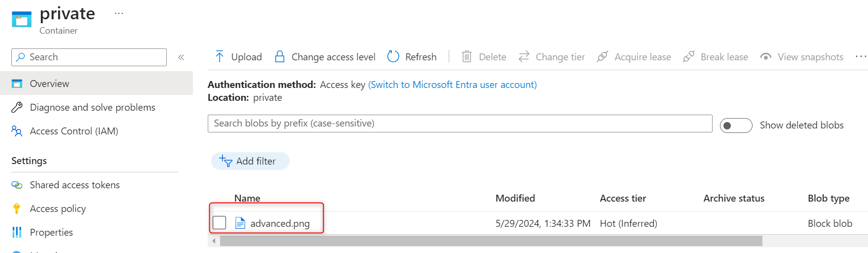Click the Acquire lease plug icon
The height and width of the screenshot is (253, 868).
pos(603,57)
